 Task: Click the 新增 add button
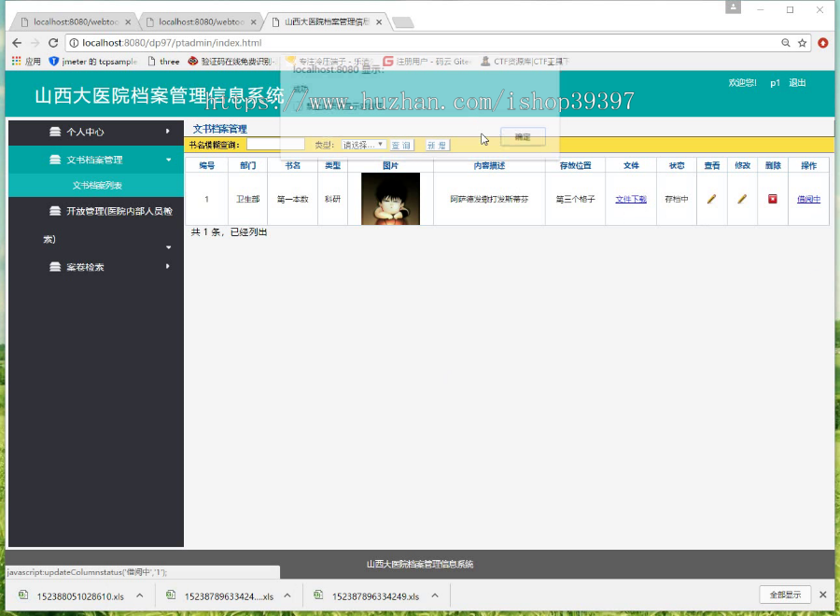point(437,146)
